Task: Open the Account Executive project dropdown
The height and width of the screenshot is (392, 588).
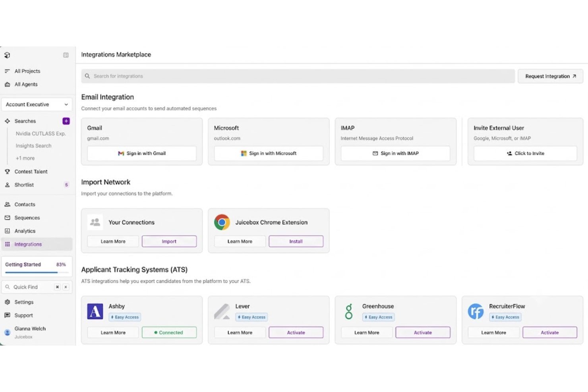Action: point(37,104)
